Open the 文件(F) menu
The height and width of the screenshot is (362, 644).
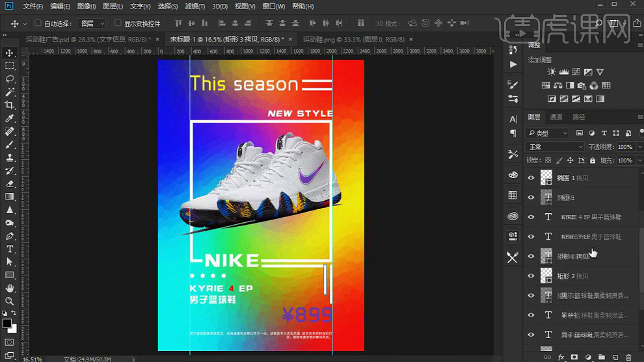33,6
